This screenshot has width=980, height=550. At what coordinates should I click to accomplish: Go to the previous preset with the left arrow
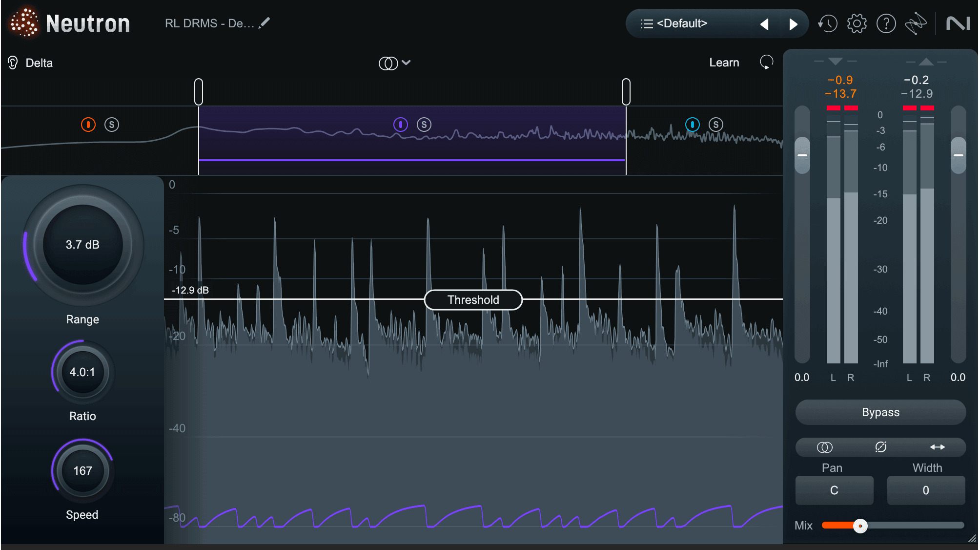[x=765, y=24]
